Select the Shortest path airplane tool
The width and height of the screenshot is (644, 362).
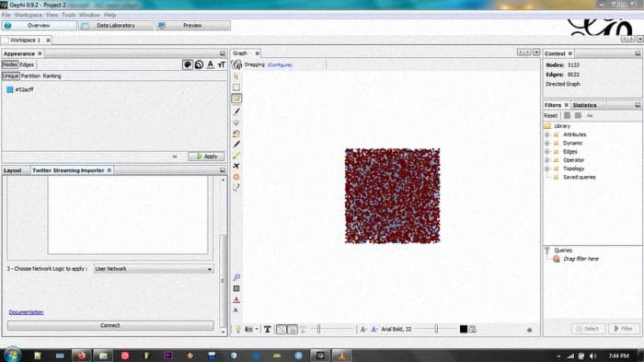pos(236,166)
